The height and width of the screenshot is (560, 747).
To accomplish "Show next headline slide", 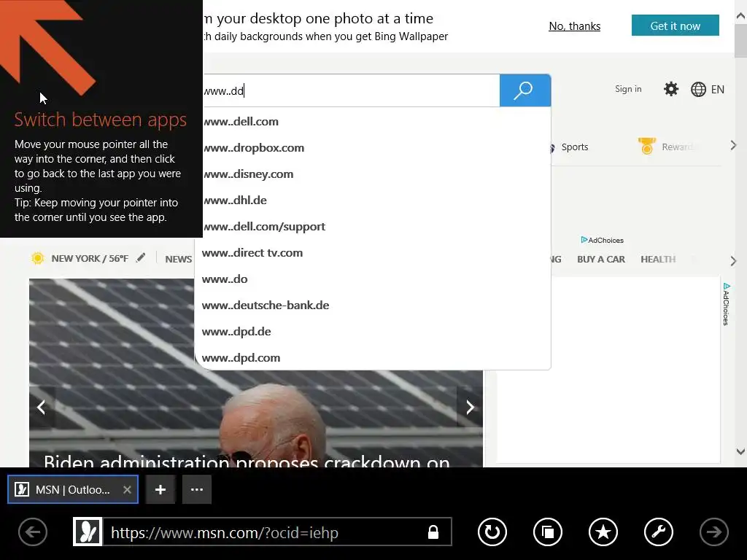I will coord(470,407).
